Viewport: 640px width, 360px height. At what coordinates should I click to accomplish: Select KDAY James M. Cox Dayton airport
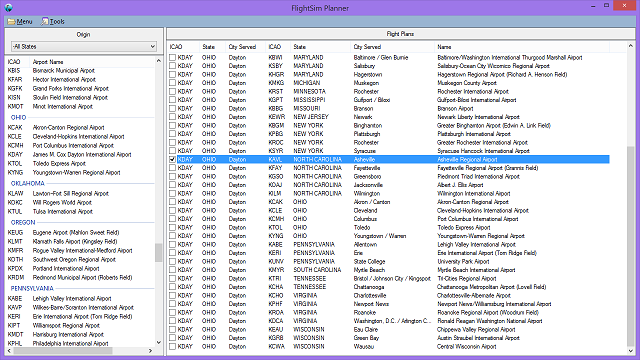coord(80,154)
